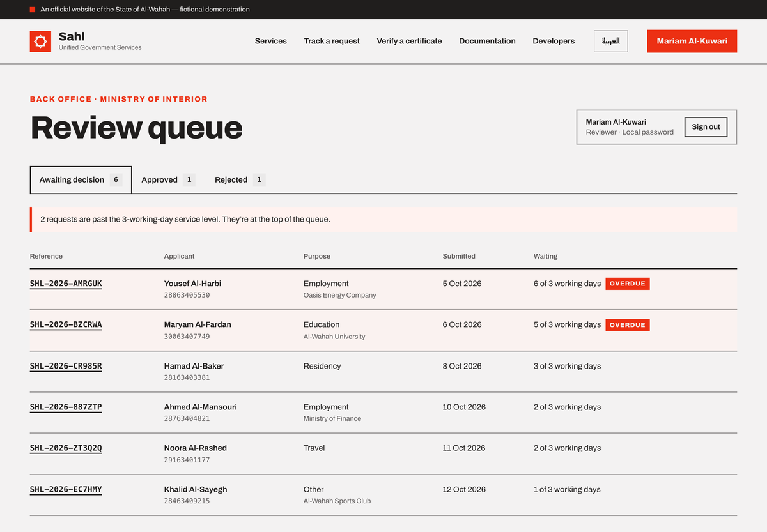Open the Documentation nav link
Viewport: 767px width, 532px height.
(487, 41)
